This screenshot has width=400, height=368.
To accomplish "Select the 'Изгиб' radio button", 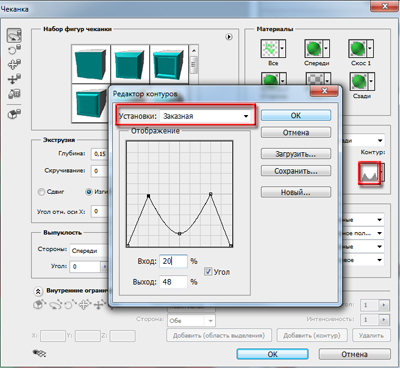I will point(89,192).
